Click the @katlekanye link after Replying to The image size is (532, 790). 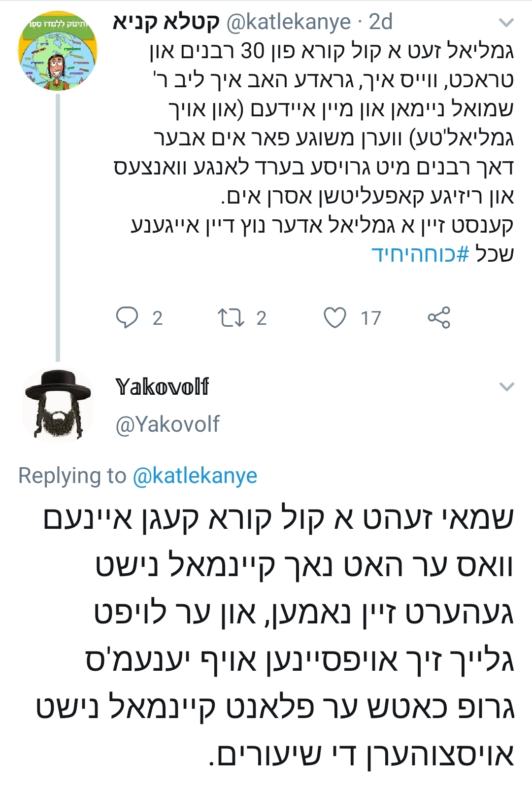pyautogui.click(x=195, y=476)
